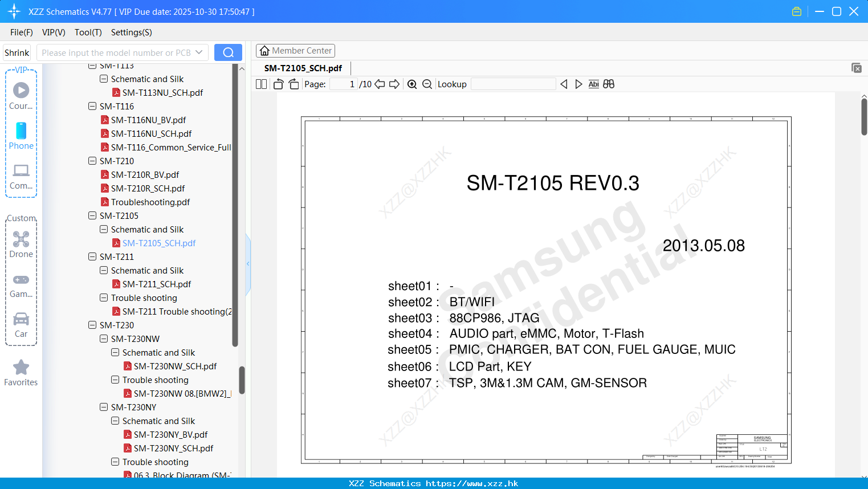Image resolution: width=868 pixels, height=489 pixels.
Task: Click the page number input field
Action: [x=344, y=84]
